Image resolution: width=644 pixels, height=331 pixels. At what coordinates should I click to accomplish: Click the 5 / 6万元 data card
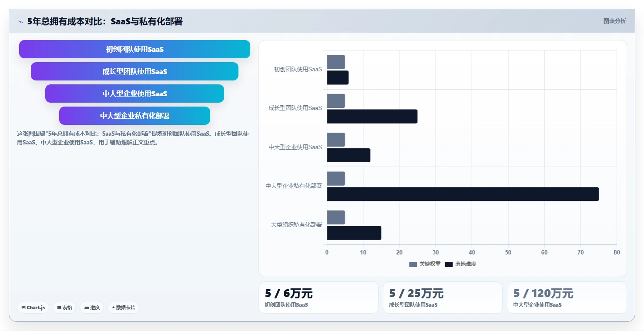(x=319, y=298)
